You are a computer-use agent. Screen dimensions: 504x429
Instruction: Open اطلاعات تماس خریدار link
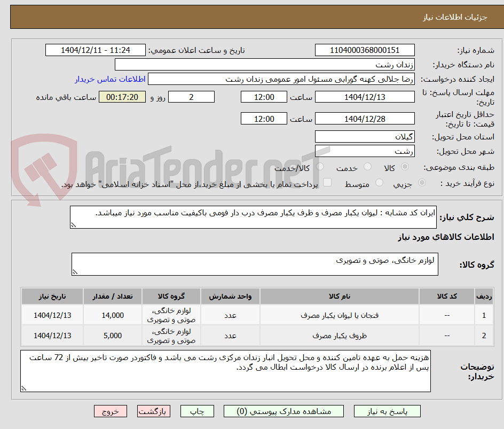(x=110, y=79)
